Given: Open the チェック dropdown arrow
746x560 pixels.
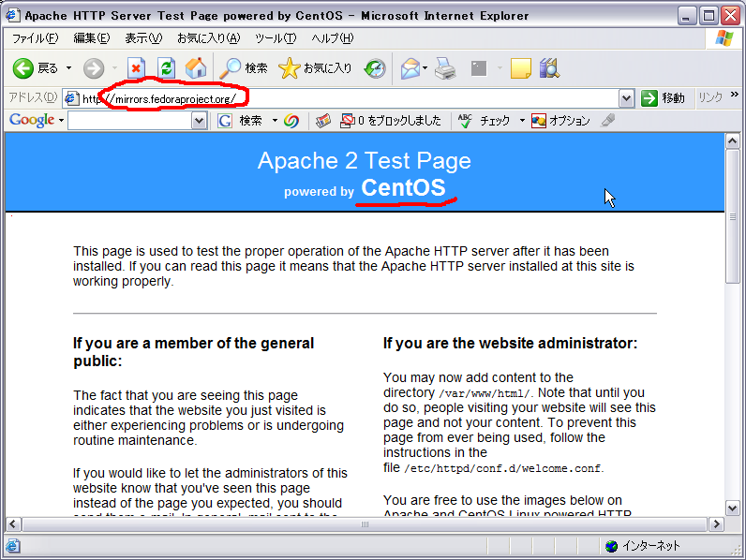Looking at the screenshot, I should click(x=522, y=121).
